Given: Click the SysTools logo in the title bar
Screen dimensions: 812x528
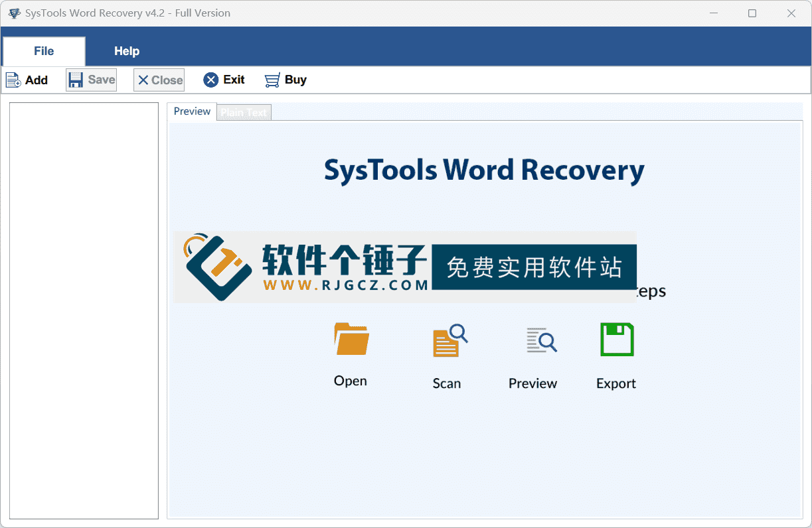Looking at the screenshot, I should pos(13,13).
